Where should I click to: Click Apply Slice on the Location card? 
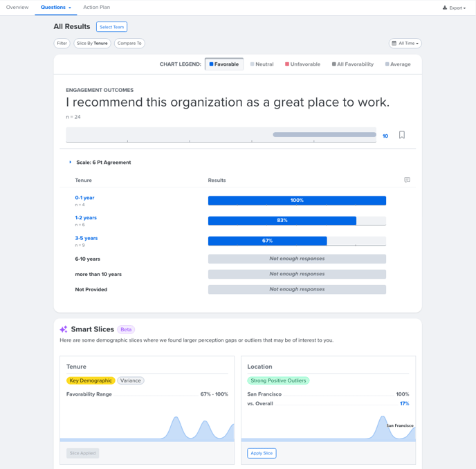pyautogui.click(x=262, y=453)
